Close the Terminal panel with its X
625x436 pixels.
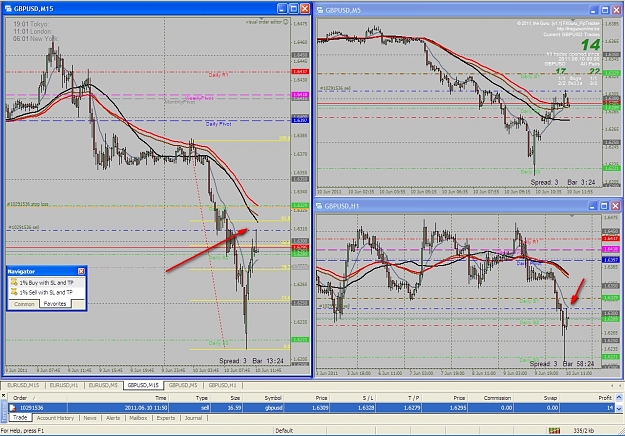point(4,396)
